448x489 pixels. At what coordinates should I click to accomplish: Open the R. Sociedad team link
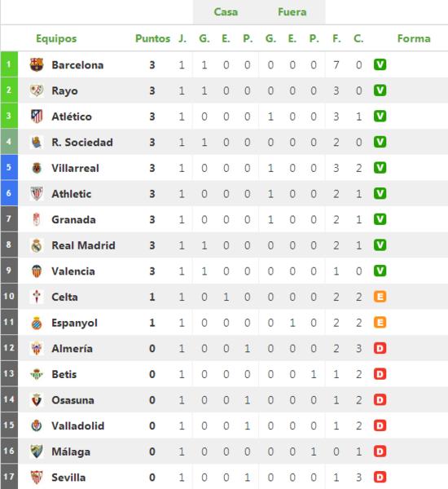82,142
